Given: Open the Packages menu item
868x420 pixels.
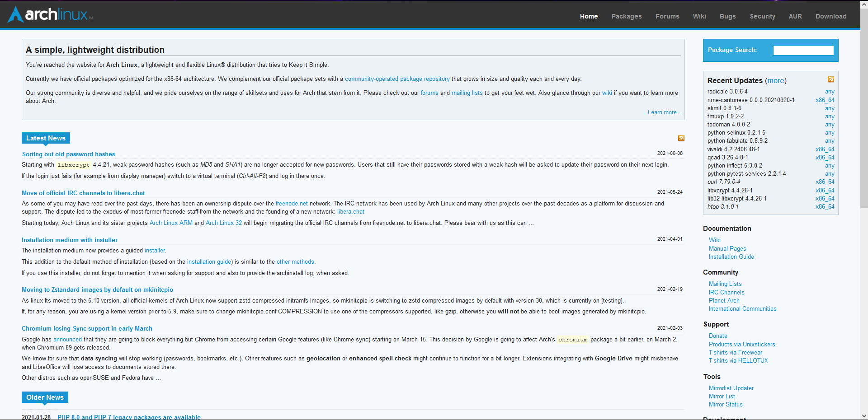Looking at the screenshot, I should (x=626, y=16).
